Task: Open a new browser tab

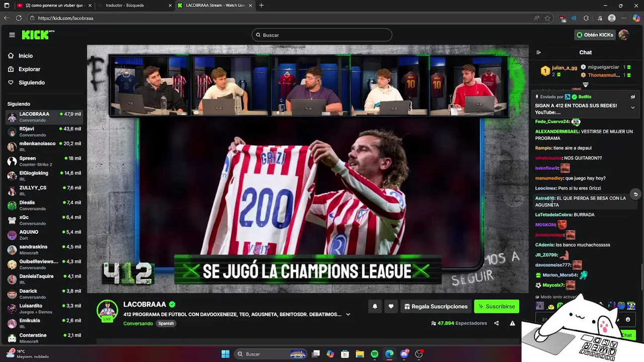Action: [x=261, y=6]
